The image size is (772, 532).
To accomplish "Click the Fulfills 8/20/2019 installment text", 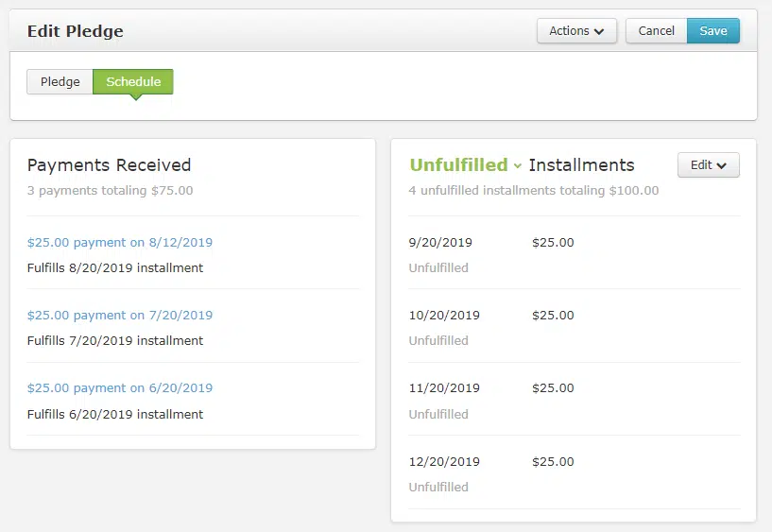I will (115, 267).
